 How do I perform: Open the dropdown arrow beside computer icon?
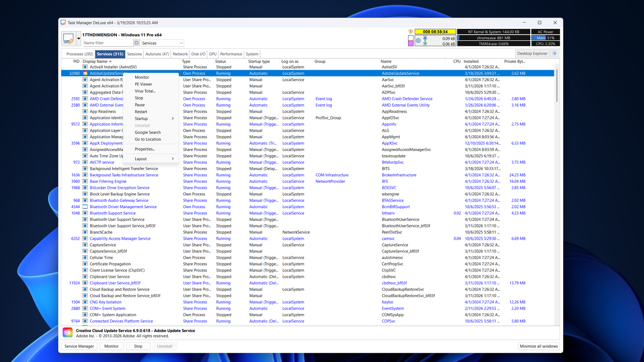pyautogui.click(x=79, y=39)
